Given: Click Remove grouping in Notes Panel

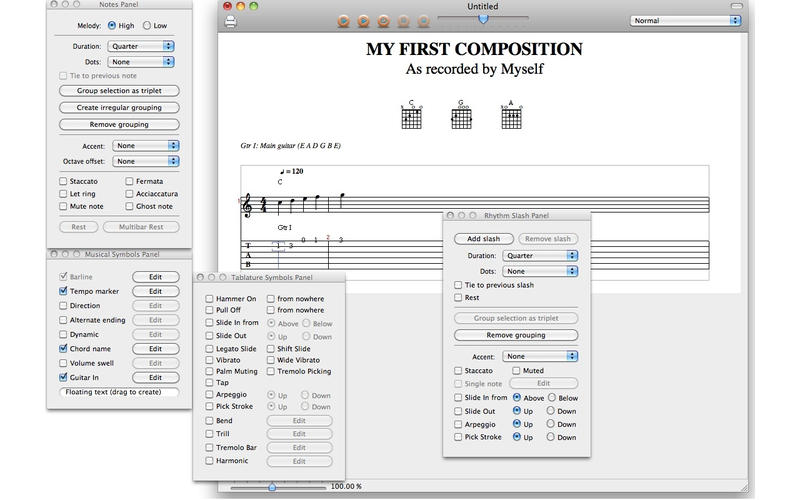Looking at the screenshot, I should [x=119, y=124].
